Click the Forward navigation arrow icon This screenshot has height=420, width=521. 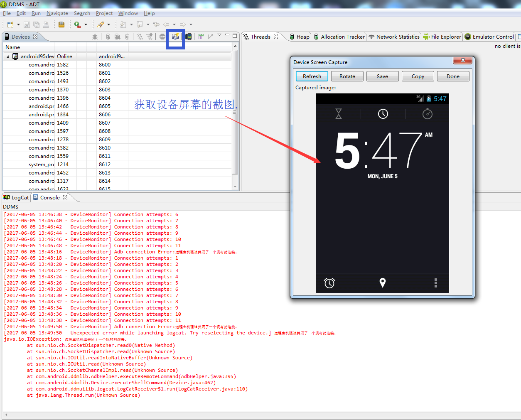pyautogui.click(x=183, y=25)
